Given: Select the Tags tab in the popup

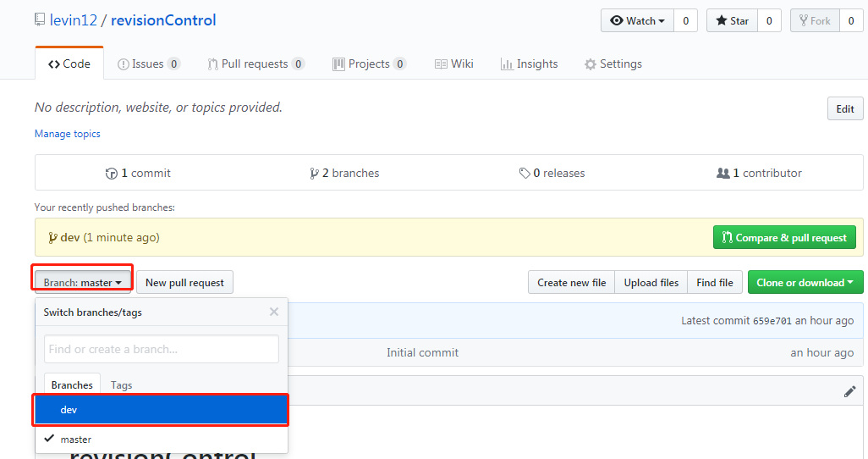Looking at the screenshot, I should (x=121, y=384).
